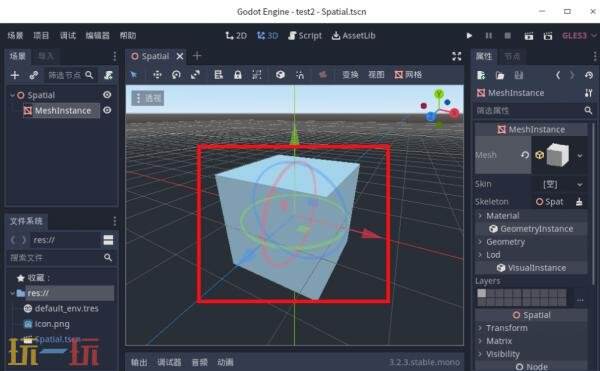Click the mesh cube preview thumbnail
The image size is (600, 371).
click(x=558, y=155)
